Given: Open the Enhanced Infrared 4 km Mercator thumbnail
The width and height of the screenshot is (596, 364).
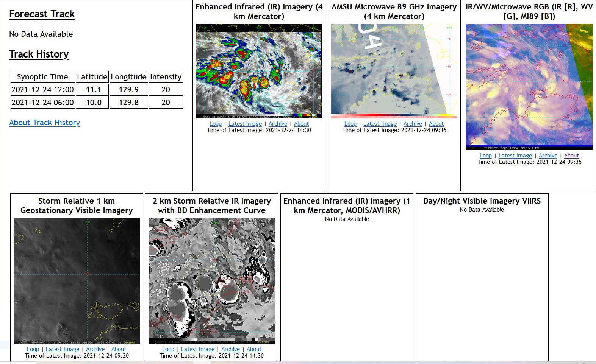Looking at the screenshot, I should point(259,71).
